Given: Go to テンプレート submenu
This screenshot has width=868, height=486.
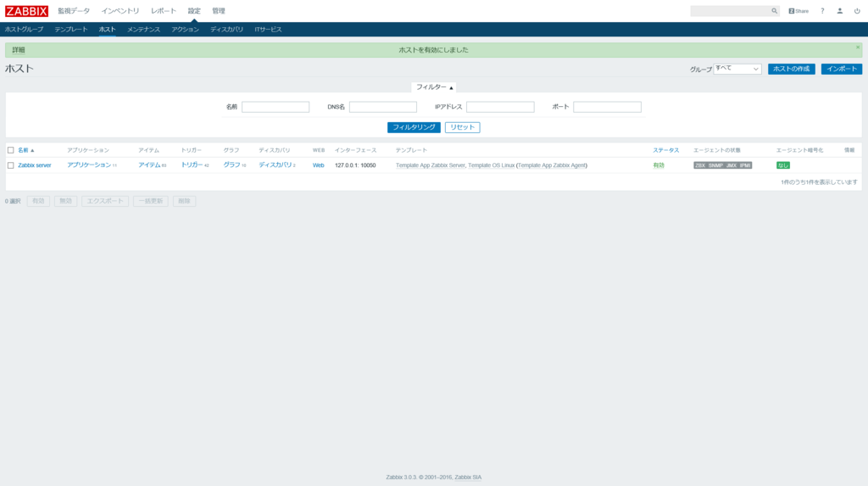Looking at the screenshot, I should click(71, 30).
